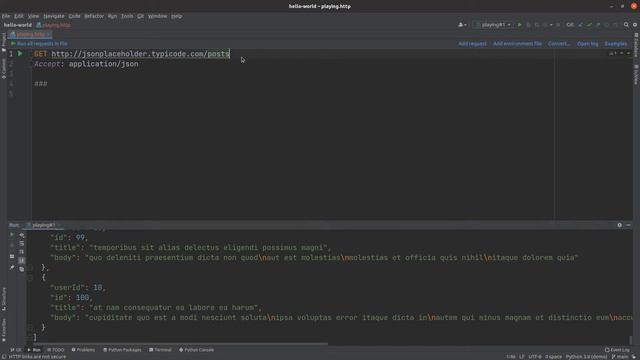Open IDE settings gear icon in top toolbar
Viewport: 640px width, 360px height.
635,25
